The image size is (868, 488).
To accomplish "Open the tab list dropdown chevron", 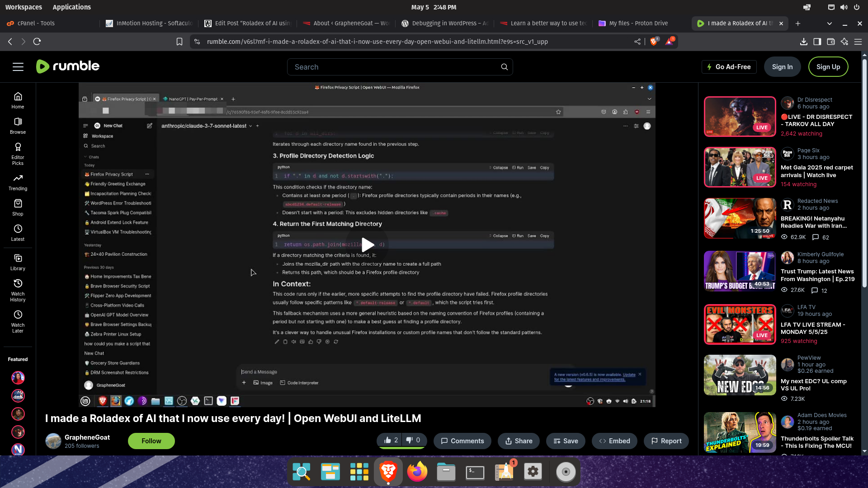I will tap(829, 23).
